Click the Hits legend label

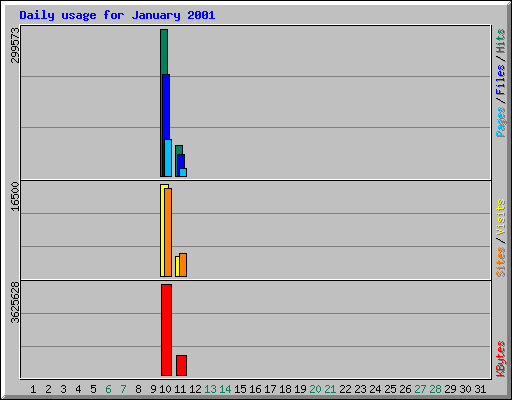click(500, 41)
